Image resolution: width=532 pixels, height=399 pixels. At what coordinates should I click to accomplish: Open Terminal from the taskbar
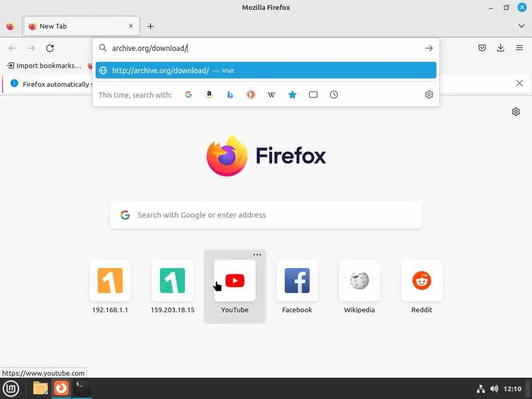[x=82, y=388]
